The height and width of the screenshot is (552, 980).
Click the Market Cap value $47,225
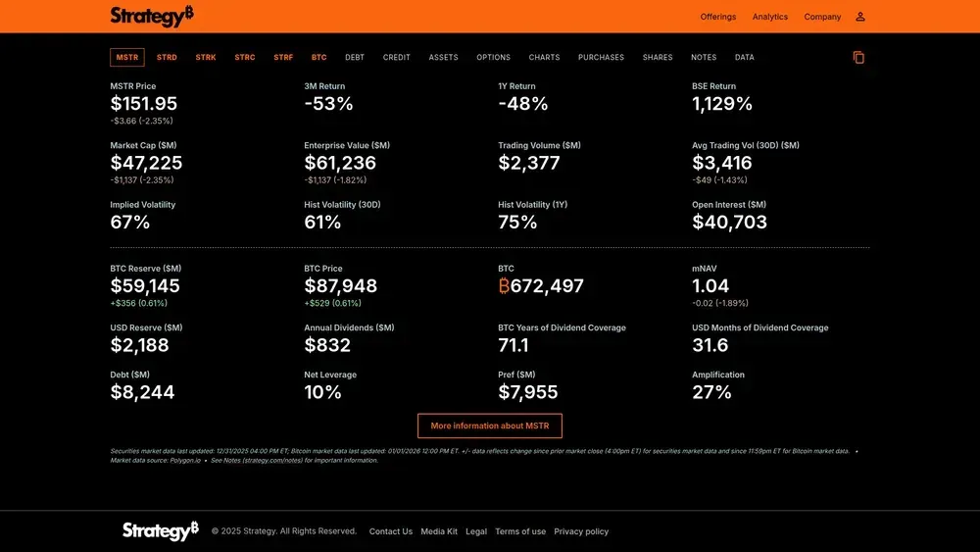point(146,163)
